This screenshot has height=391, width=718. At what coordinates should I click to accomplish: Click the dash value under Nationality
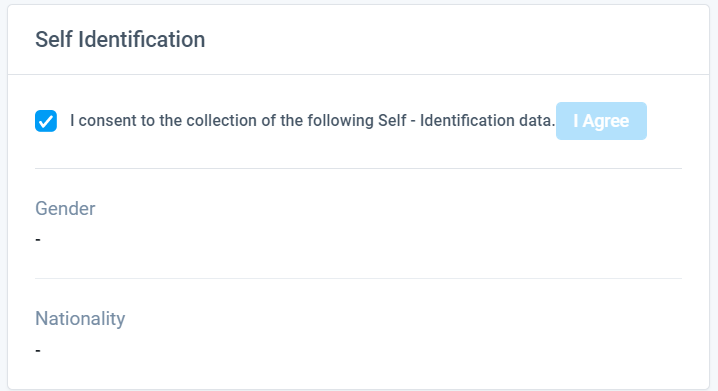[x=38, y=350]
